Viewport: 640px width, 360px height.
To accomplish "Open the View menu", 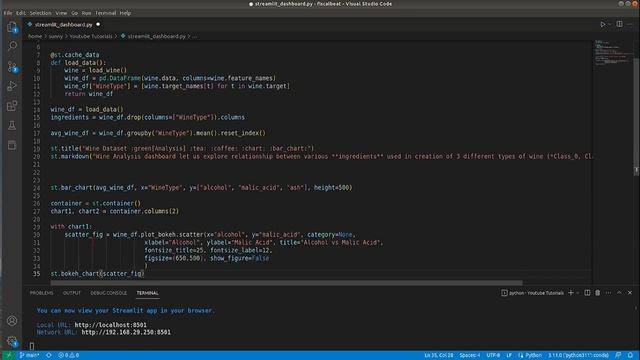I will (x=61, y=13).
